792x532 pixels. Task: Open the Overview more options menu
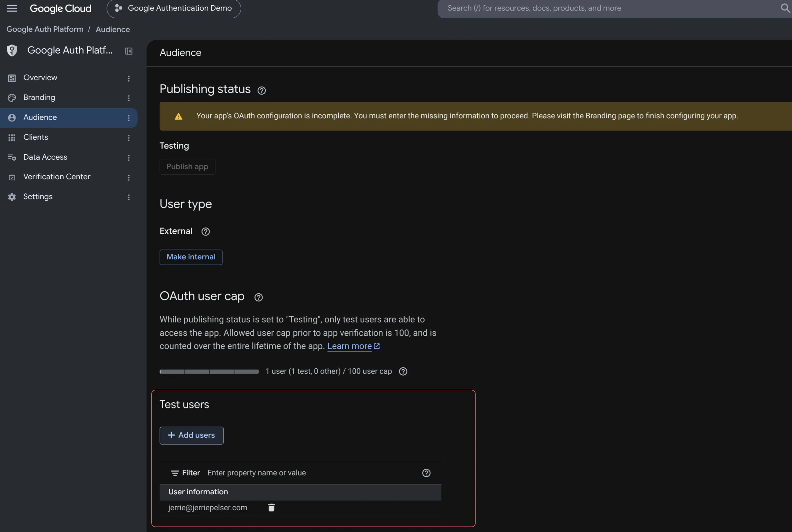pos(129,78)
